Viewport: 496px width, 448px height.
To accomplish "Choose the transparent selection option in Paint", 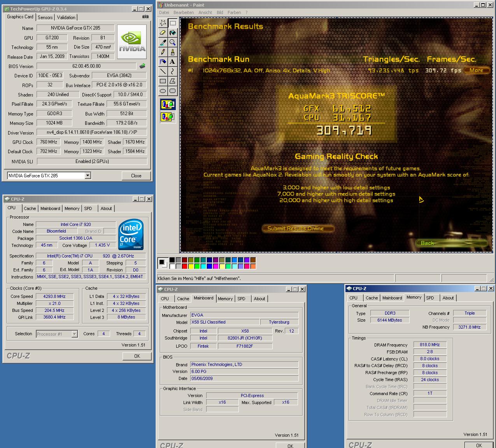I will tap(168, 116).
